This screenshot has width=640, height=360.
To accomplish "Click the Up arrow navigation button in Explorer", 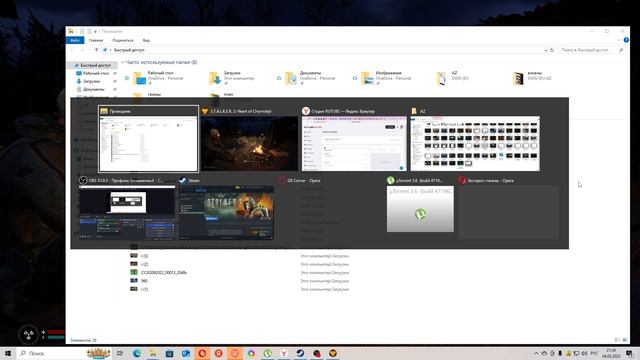I will [97, 50].
